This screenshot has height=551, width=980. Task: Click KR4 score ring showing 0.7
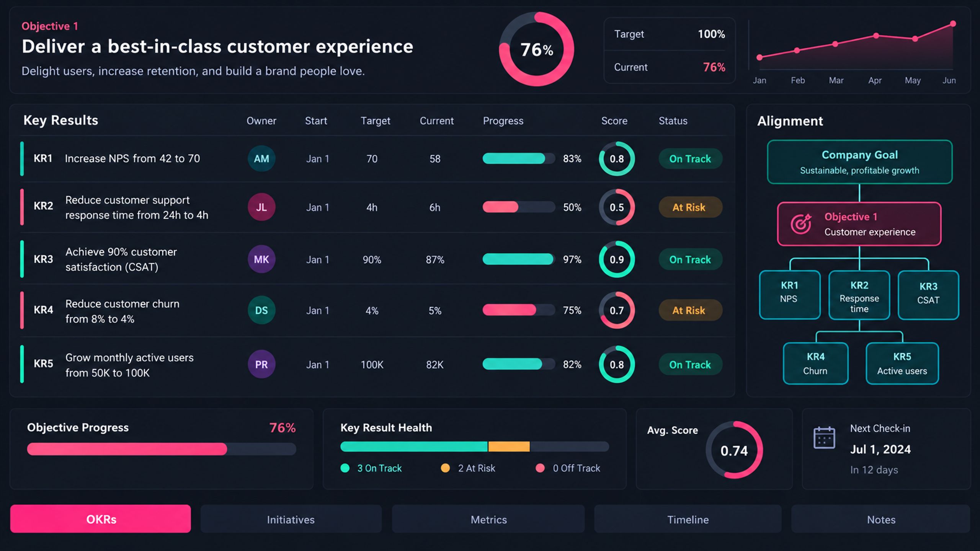(617, 310)
